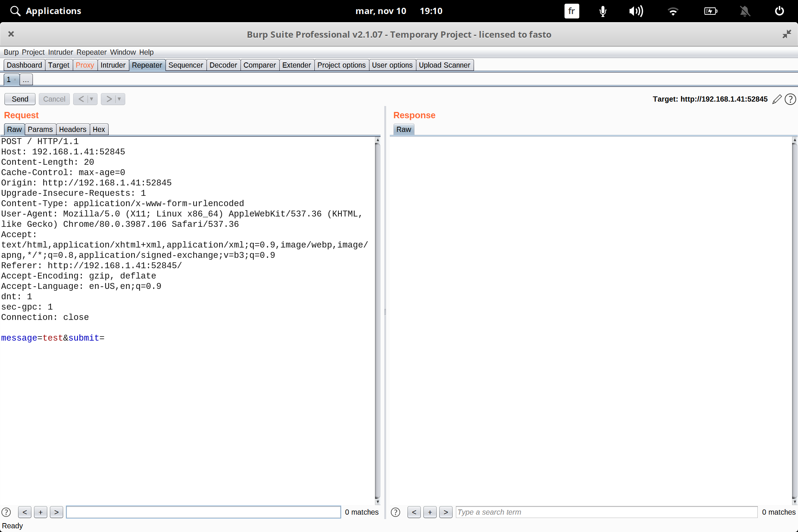Click request search help icon
Image resolution: width=798 pixels, height=532 pixels.
[6, 512]
